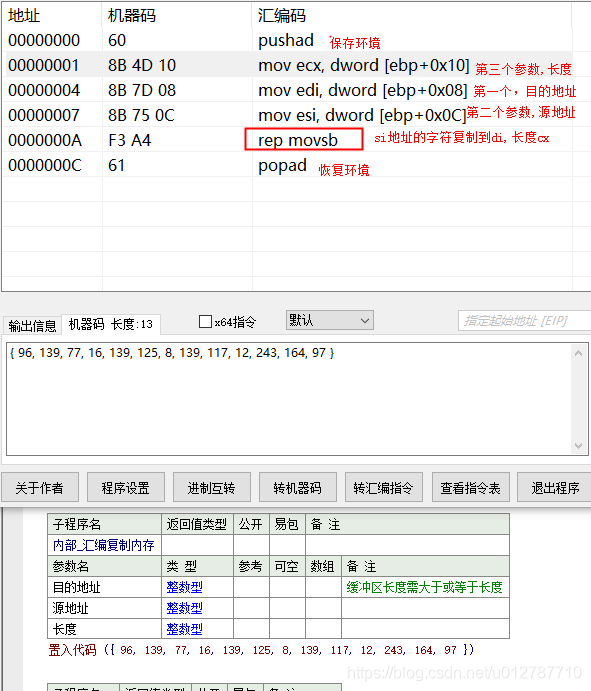Click subroutine name 内部_汇编复制内存

click(x=104, y=545)
